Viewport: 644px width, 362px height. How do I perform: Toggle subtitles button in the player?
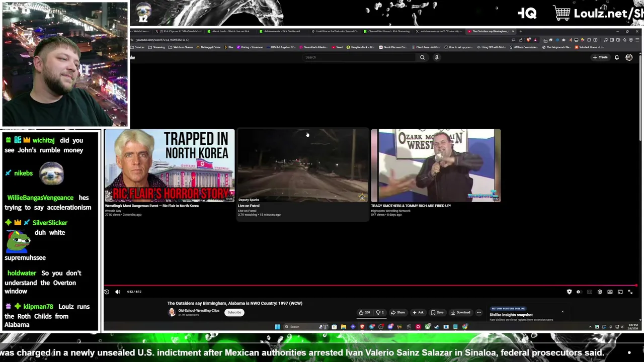[590, 292]
